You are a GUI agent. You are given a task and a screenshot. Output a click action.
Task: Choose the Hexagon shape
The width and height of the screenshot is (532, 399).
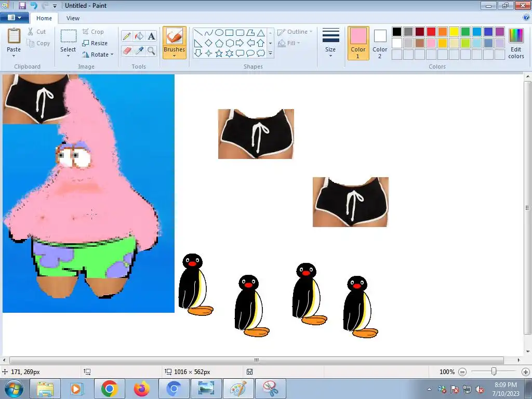tap(229, 43)
